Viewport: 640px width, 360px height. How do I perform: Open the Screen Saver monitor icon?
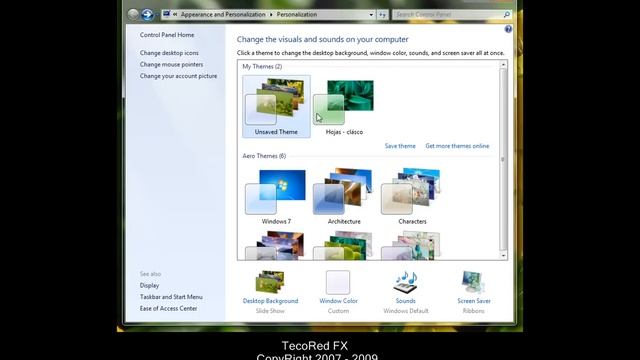pyautogui.click(x=473, y=282)
